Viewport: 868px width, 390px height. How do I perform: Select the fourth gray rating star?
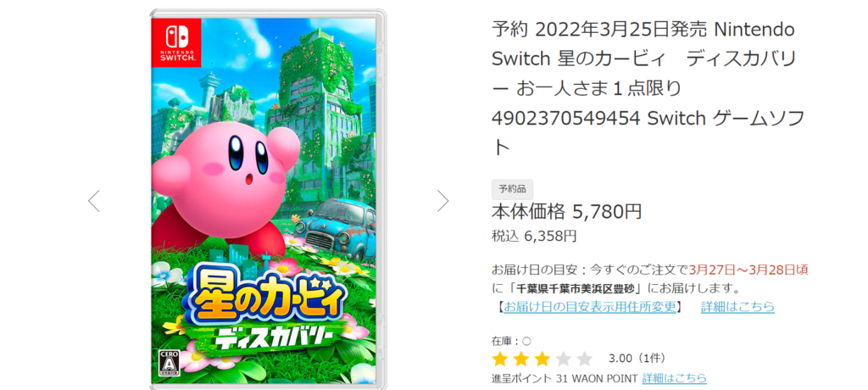tap(564, 359)
